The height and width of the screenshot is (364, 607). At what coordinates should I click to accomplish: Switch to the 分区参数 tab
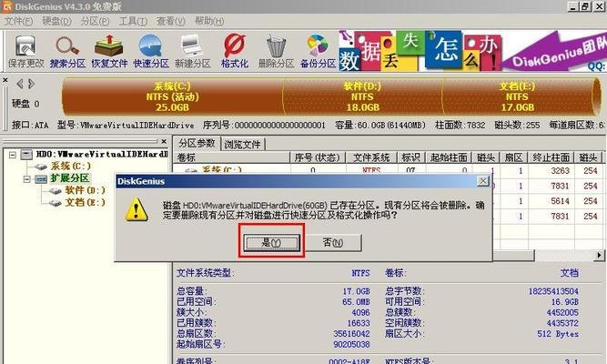(x=197, y=143)
